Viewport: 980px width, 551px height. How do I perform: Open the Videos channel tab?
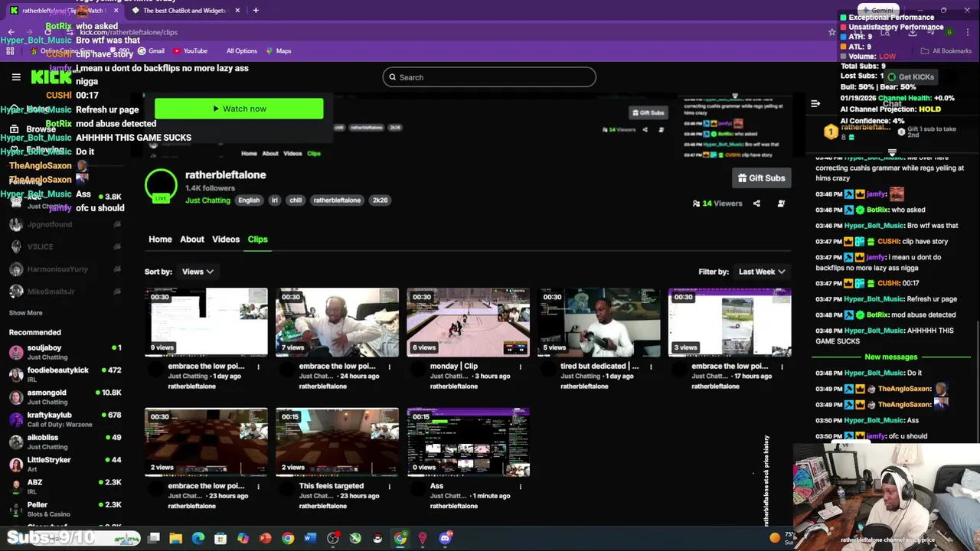[226, 240]
